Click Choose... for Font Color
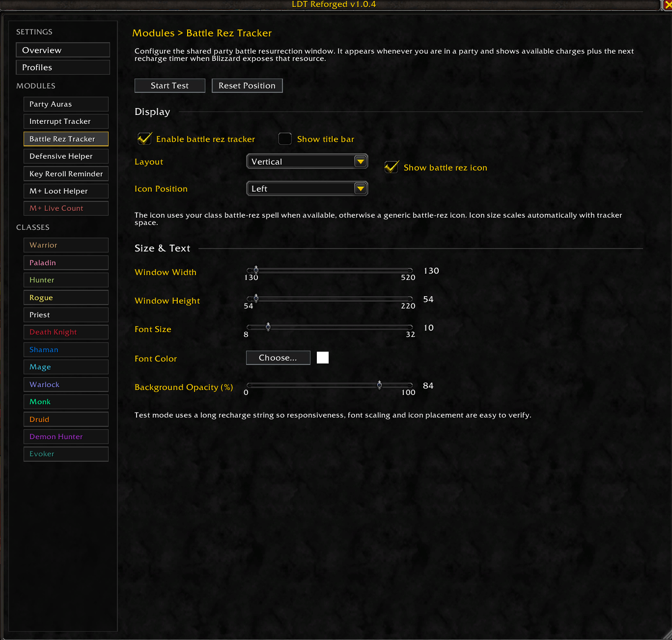Viewport: 672px width, 640px height. (x=278, y=358)
